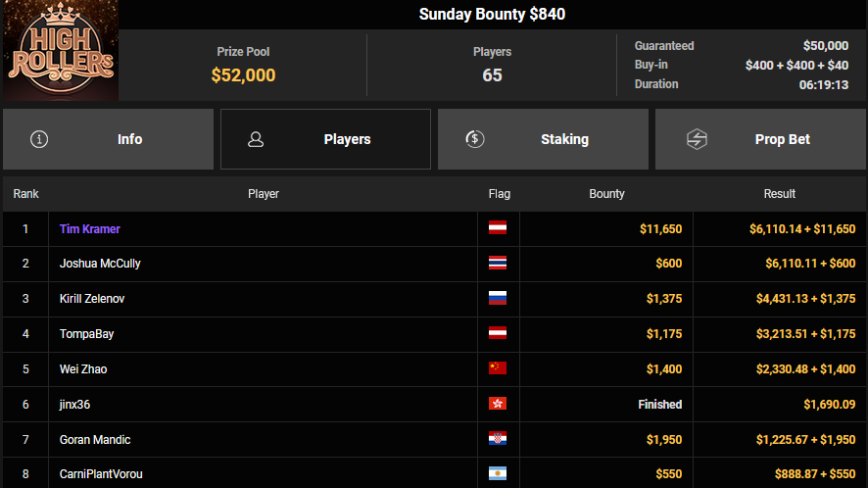Click the High Rollers logo thumbnail
868x488 pixels.
(x=61, y=51)
